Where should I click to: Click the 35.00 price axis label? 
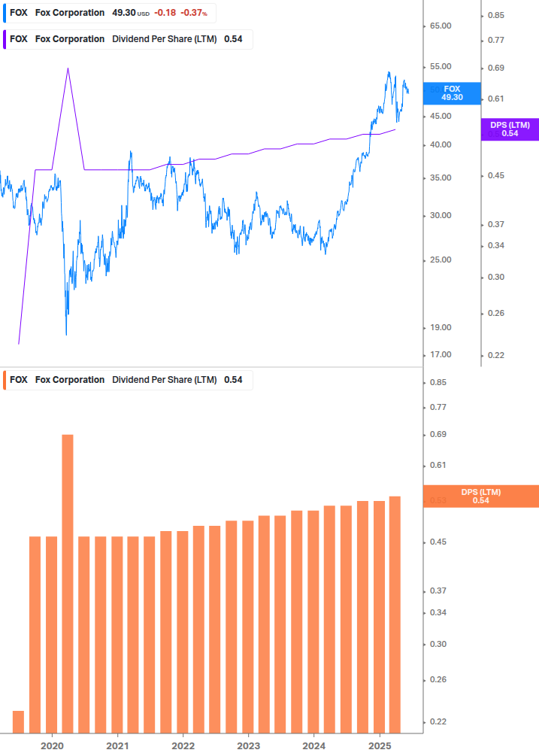(x=441, y=178)
